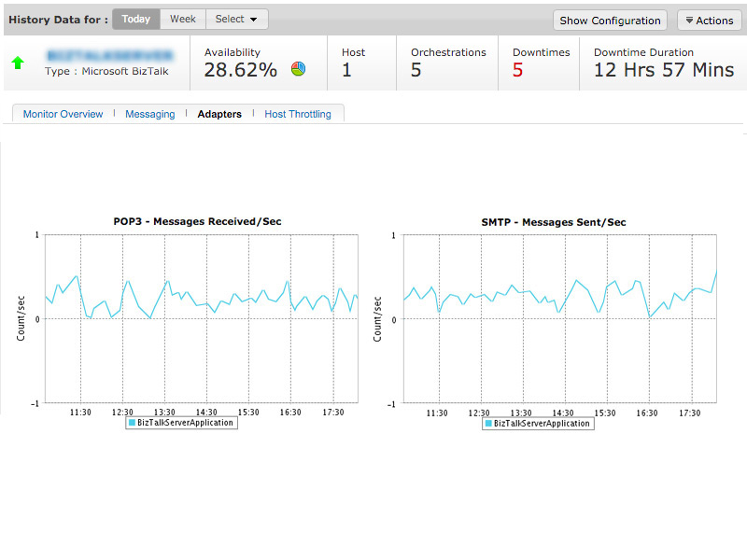This screenshot has width=747, height=560.
Task: Toggle the Today history range
Action: pyautogui.click(x=135, y=19)
